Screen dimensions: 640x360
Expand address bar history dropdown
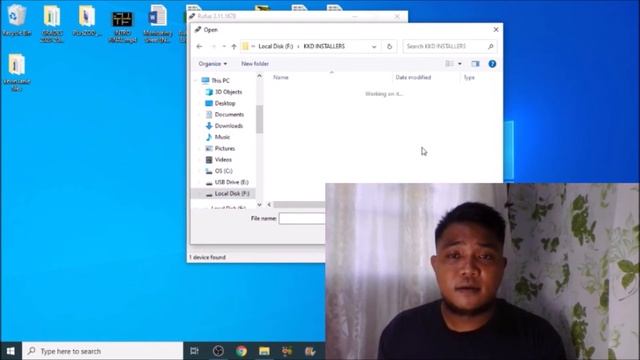[x=374, y=47]
